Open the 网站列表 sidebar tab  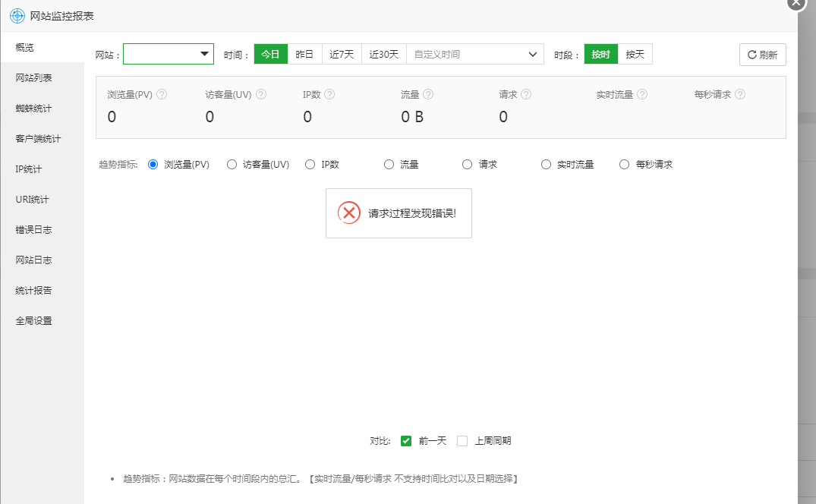click(x=33, y=77)
